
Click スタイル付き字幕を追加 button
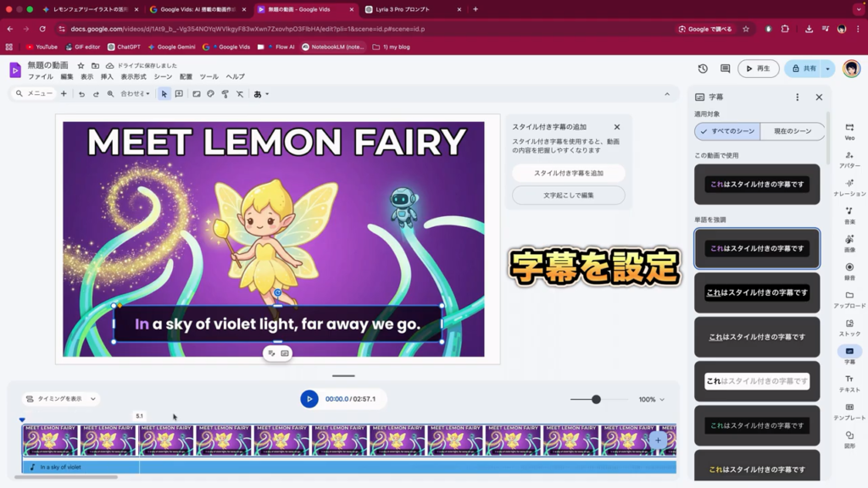pos(568,173)
